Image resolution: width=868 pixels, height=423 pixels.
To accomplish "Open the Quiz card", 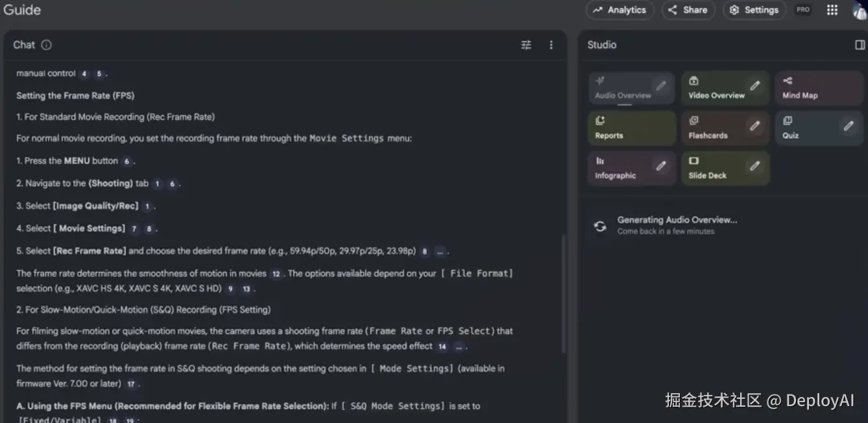I will pos(819,128).
